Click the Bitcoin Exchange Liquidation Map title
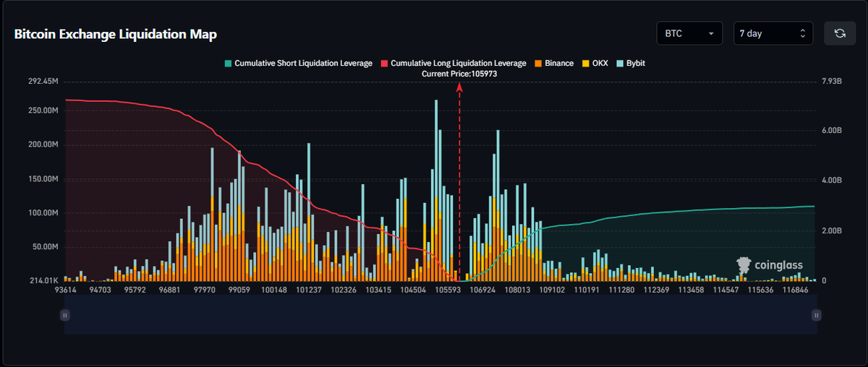 coord(116,34)
